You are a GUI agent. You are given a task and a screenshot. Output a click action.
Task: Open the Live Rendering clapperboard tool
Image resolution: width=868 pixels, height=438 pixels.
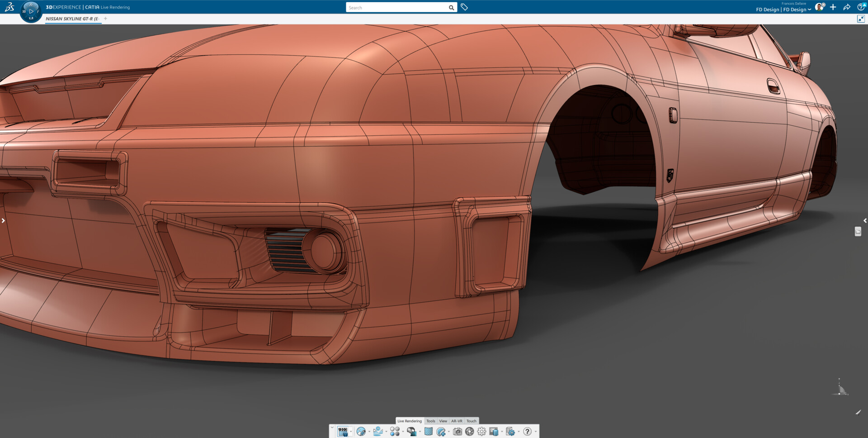click(x=344, y=432)
